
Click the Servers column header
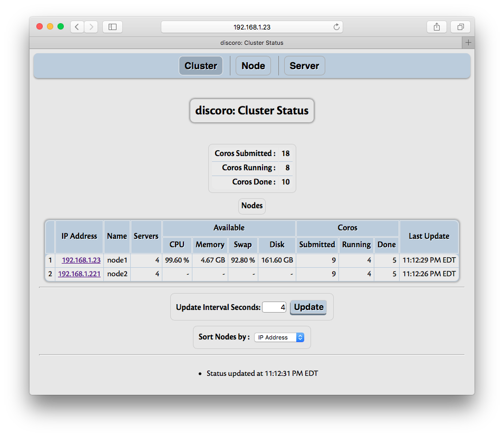[x=146, y=237]
